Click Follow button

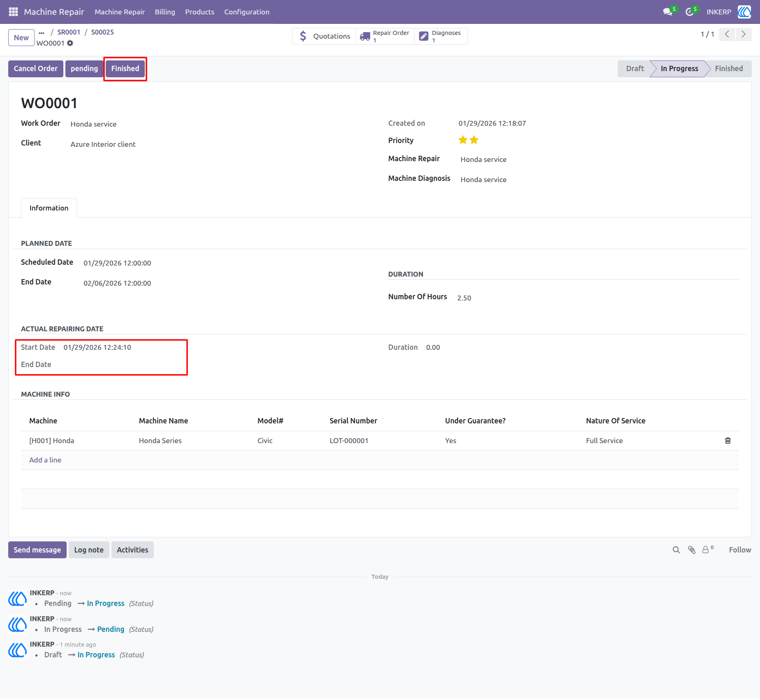pos(740,550)
